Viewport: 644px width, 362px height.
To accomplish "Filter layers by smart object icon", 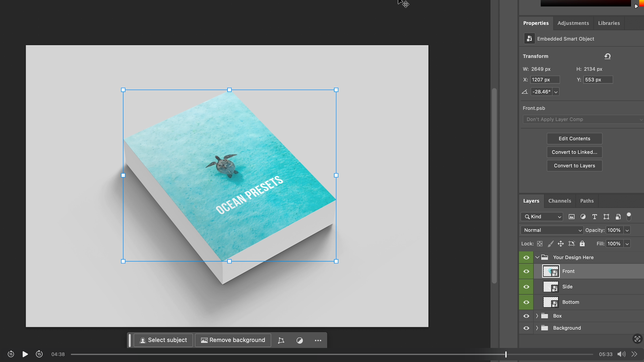I will pyautogui.click(x=618, y=217).
